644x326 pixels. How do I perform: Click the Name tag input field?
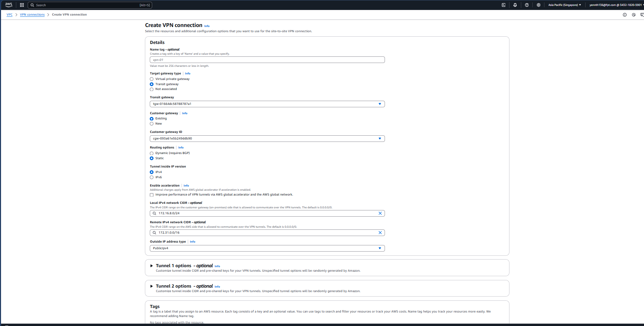coord(267,60)
